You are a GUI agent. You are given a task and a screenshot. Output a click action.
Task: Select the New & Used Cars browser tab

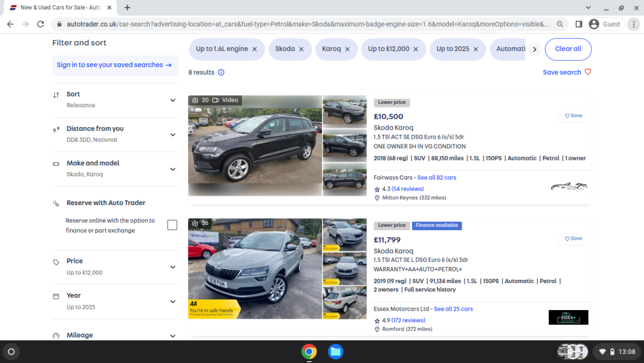61,7
